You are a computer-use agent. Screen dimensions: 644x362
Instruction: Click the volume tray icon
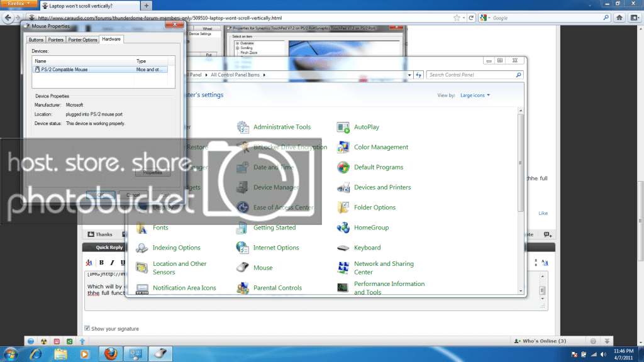point(603,354)
